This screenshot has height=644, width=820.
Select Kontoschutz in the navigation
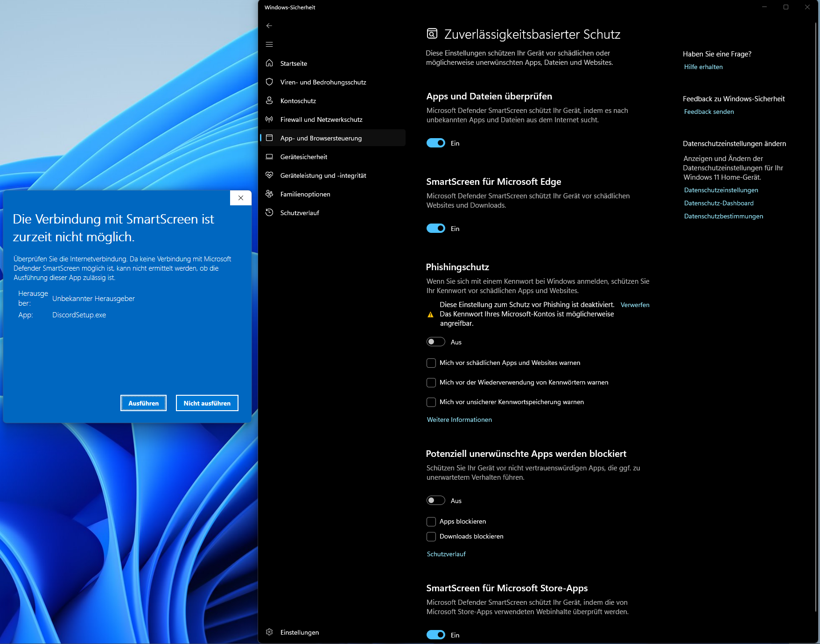[x=333, y=100]
